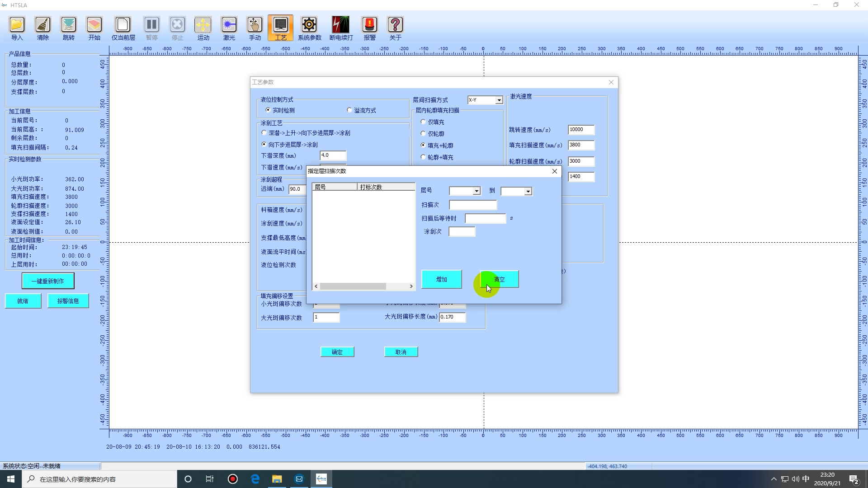Click 远端 field showing 90.0
The image size is (868, 488).
click(x=298, y=189)
